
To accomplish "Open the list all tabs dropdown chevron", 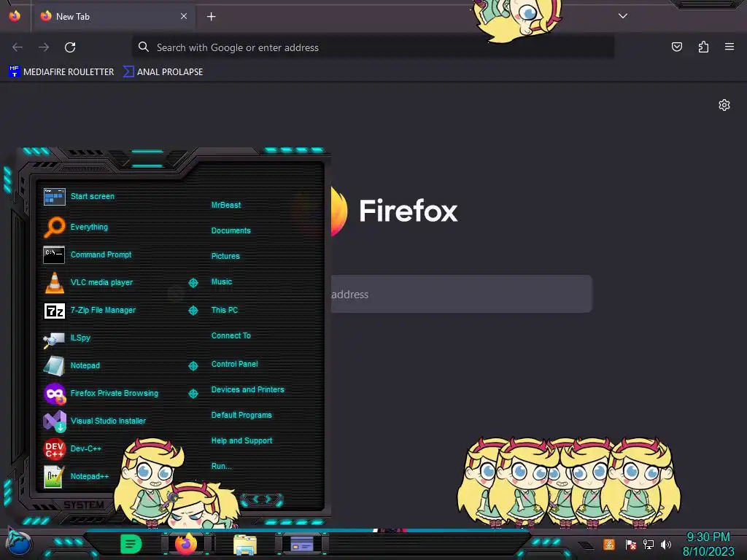I will tap(623, 16).
